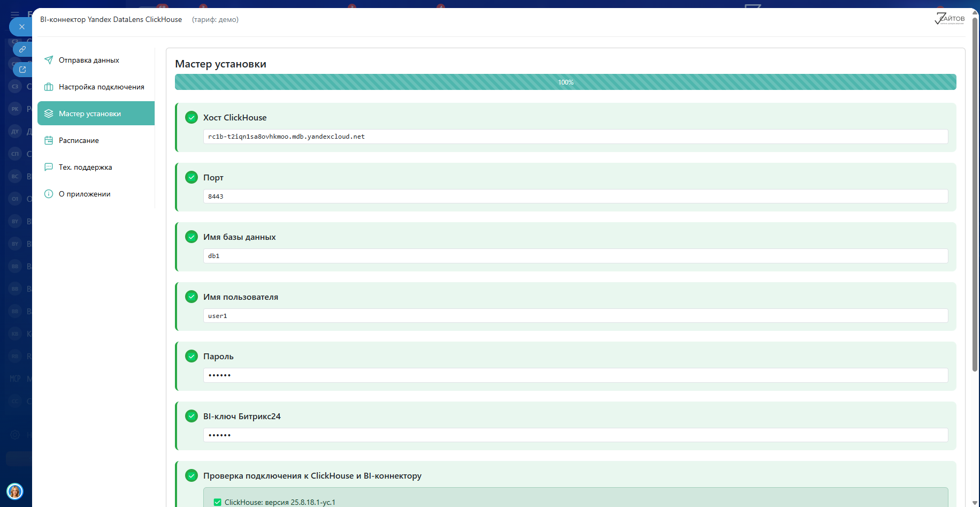Copy the panel link with the chain icon
The image size is (980, 507).
[x=22, y=49]
